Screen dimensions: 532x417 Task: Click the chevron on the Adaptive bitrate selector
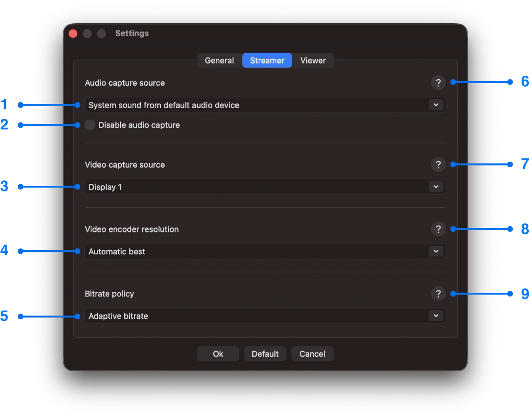[x=436, y=316]
